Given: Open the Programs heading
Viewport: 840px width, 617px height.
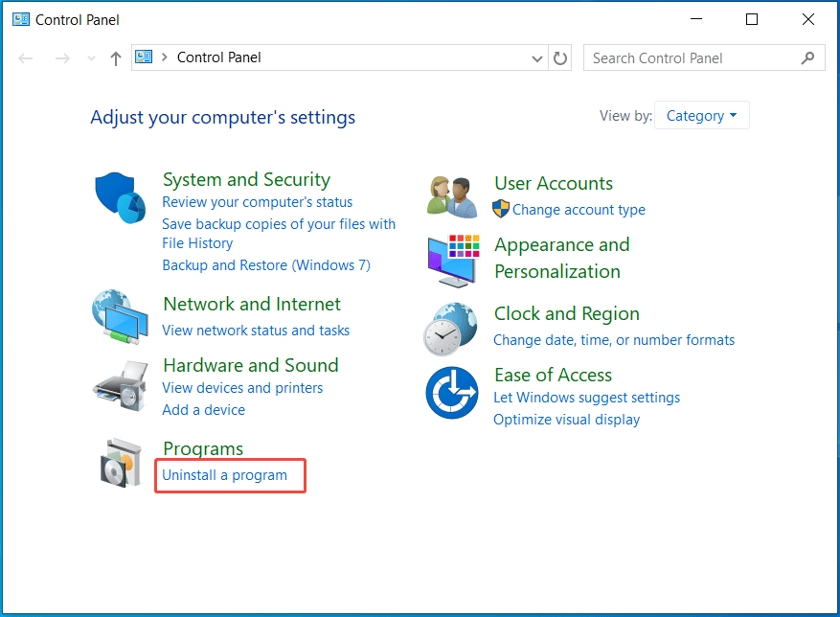Looking at the screenshot, I should click(203, 448).
